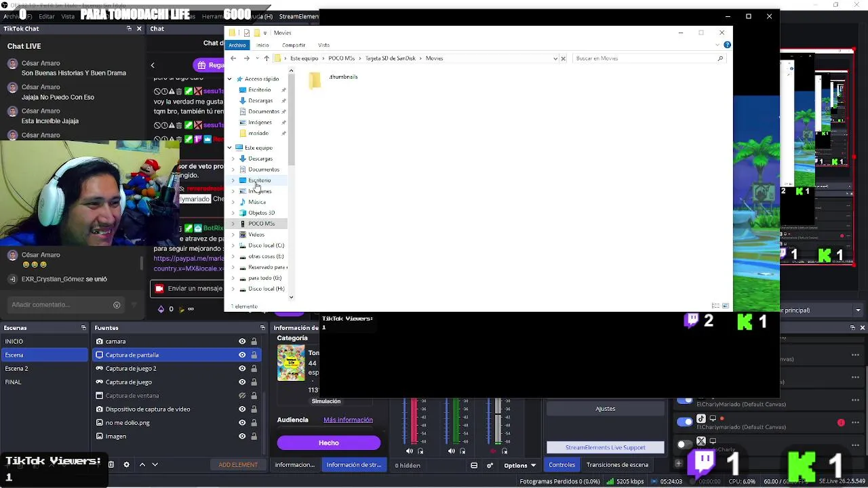Go up one folder level in Explorer

267,58
